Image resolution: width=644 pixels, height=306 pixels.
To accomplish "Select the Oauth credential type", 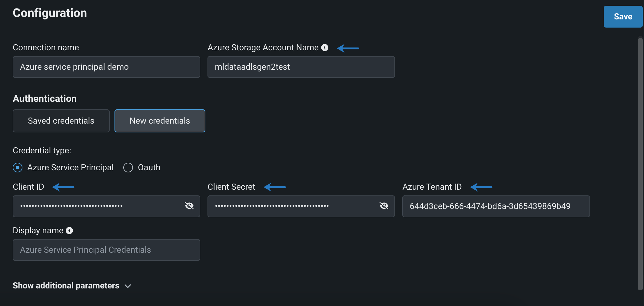I will (128, 168).
